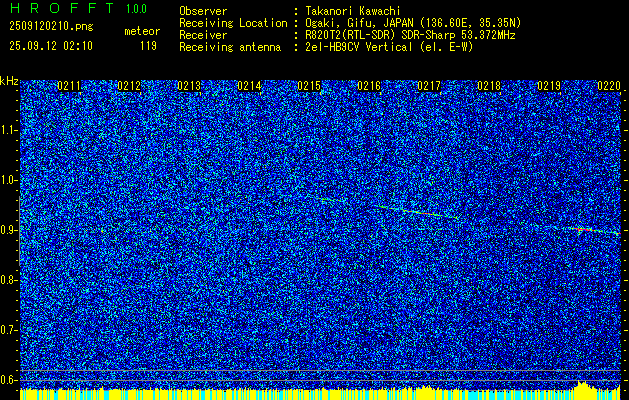Click the meteor count value 119
Viewport: 629px width, 400px height.
148,46
